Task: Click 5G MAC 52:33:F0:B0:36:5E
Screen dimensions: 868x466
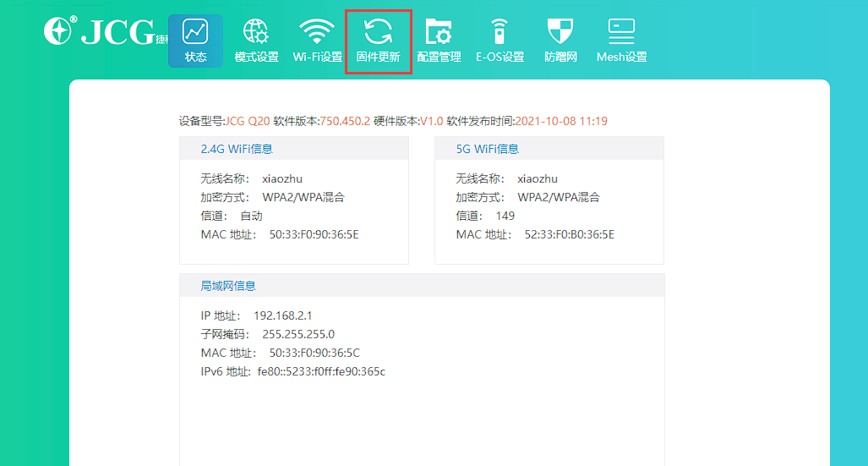Action: point(570,235)
